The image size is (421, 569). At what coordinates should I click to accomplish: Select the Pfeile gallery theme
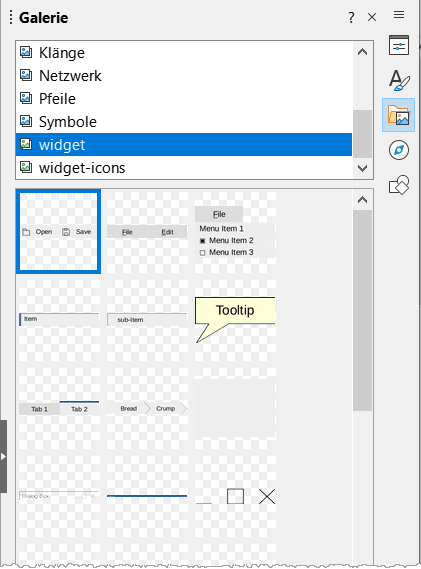[184, 99]
